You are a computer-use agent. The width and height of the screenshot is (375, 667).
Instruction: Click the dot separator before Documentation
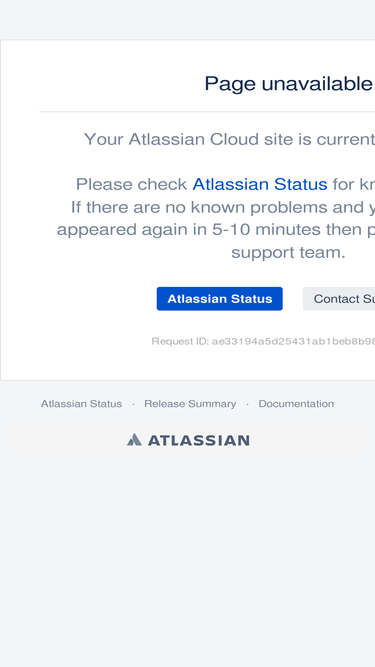coord(247,404)
